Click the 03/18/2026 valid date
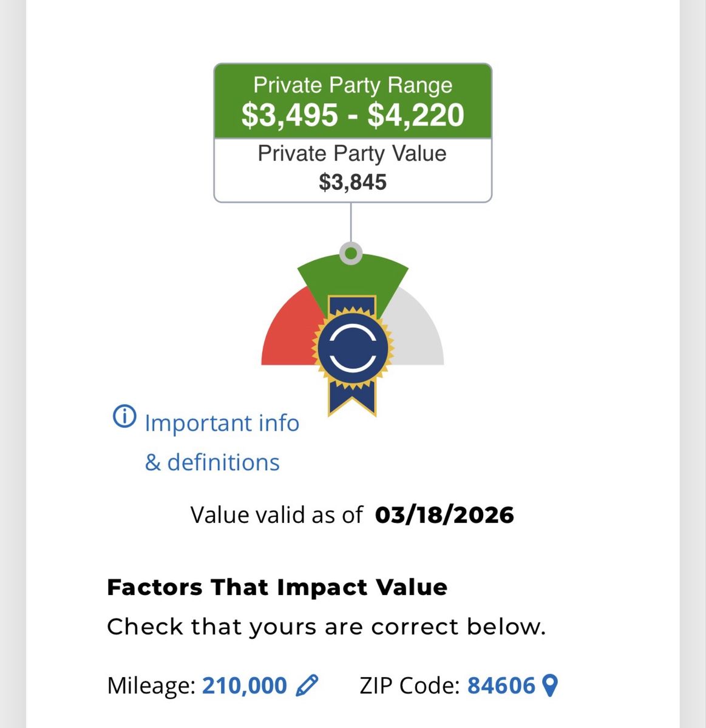The width and height of the screenshot is (706, 728). point(444,515)
